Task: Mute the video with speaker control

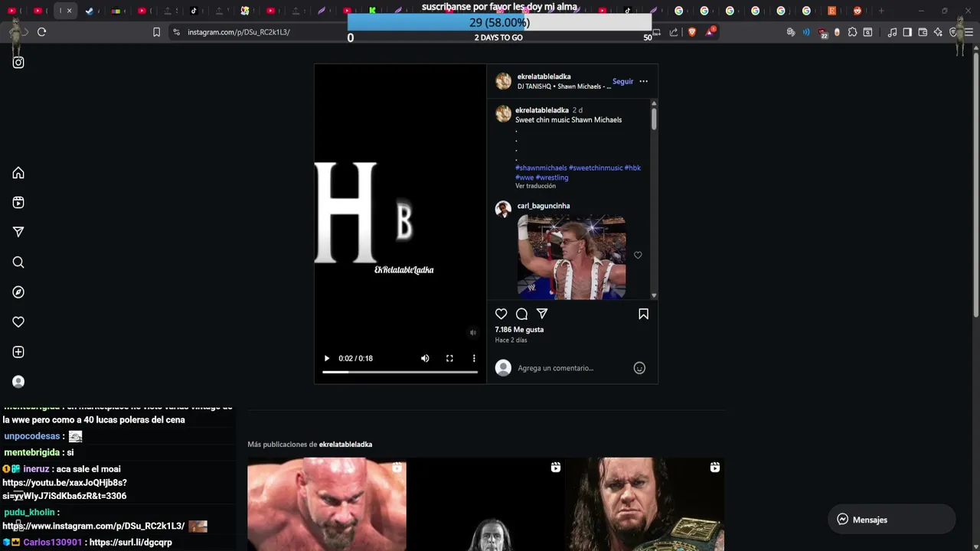Action: click(425, 358)
